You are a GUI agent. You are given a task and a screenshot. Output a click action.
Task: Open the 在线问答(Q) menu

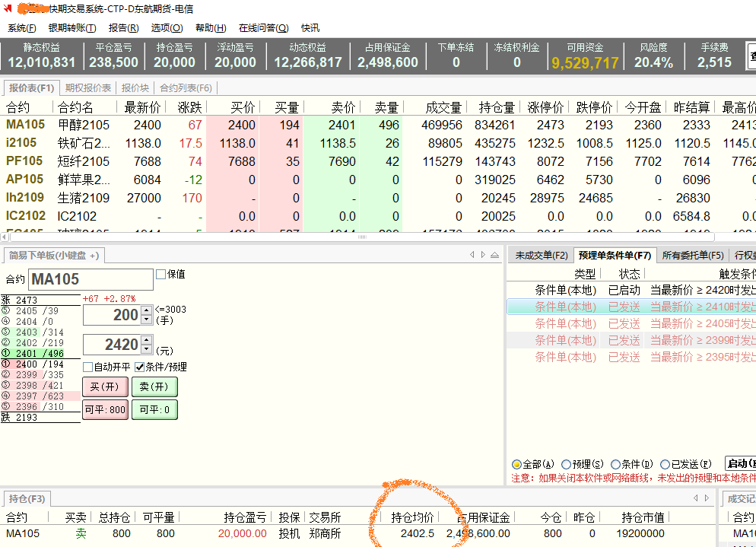pos(263,28)
